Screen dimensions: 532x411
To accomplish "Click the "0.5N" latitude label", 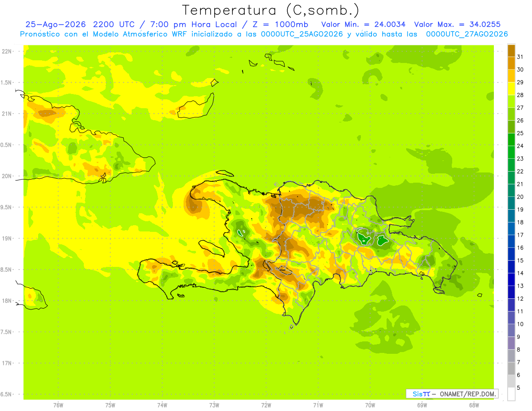I will [x=7, y=145].
